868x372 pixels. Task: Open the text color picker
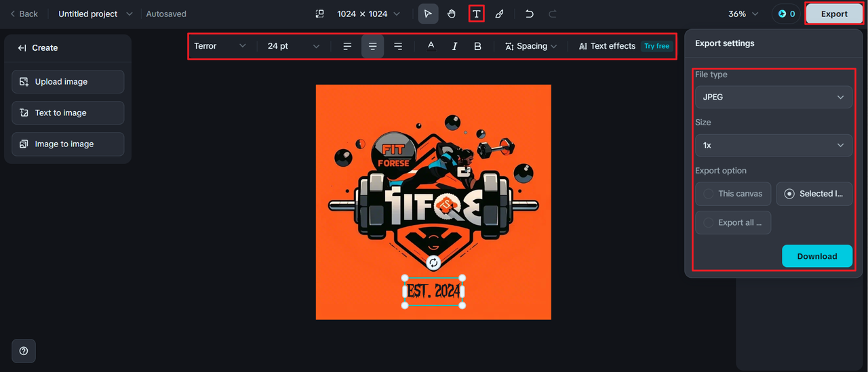point(431,46)
